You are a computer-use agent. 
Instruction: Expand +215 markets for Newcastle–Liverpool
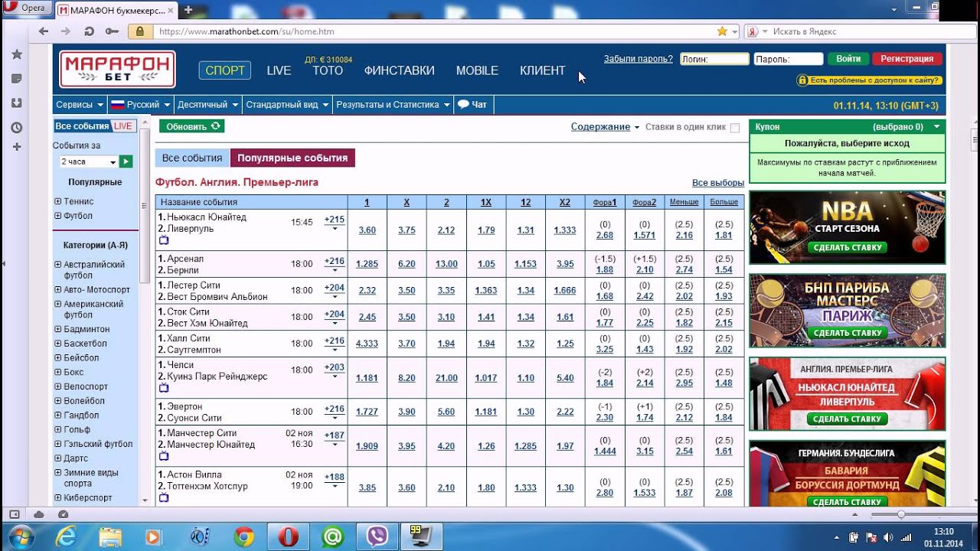335,222
